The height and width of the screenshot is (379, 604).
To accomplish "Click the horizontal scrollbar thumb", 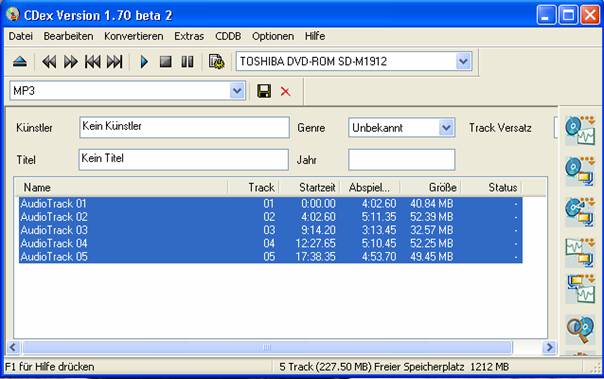I will [267, 347].
